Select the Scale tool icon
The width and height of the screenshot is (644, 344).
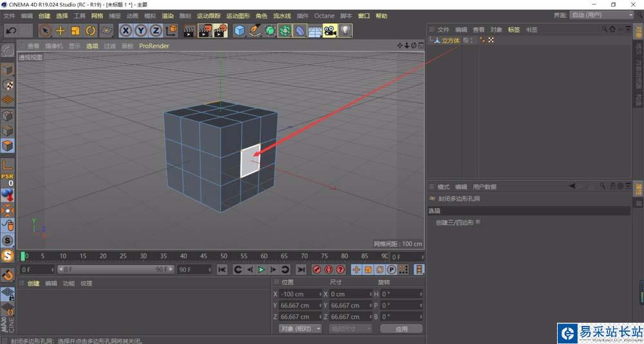point(75,30)
